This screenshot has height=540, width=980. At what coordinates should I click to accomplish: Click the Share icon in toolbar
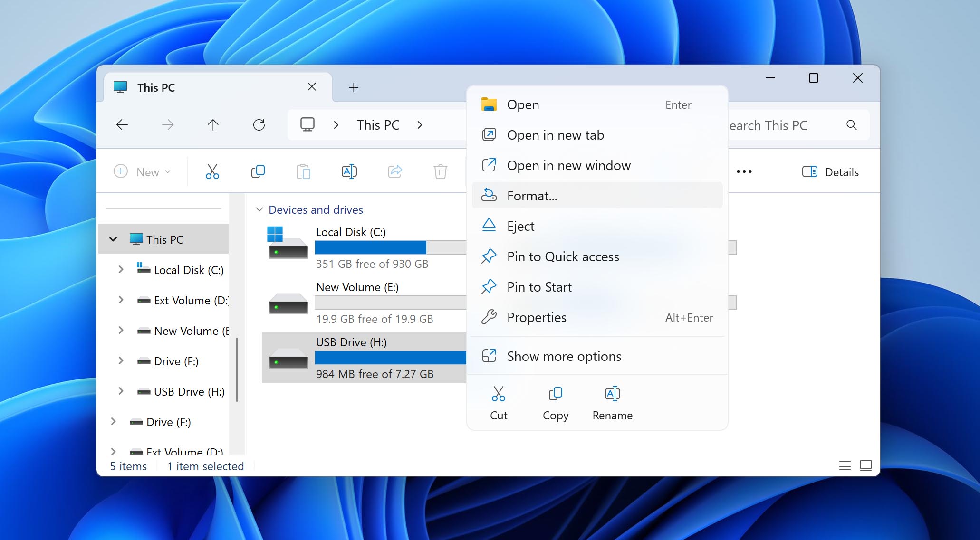[x=394, y=171]
